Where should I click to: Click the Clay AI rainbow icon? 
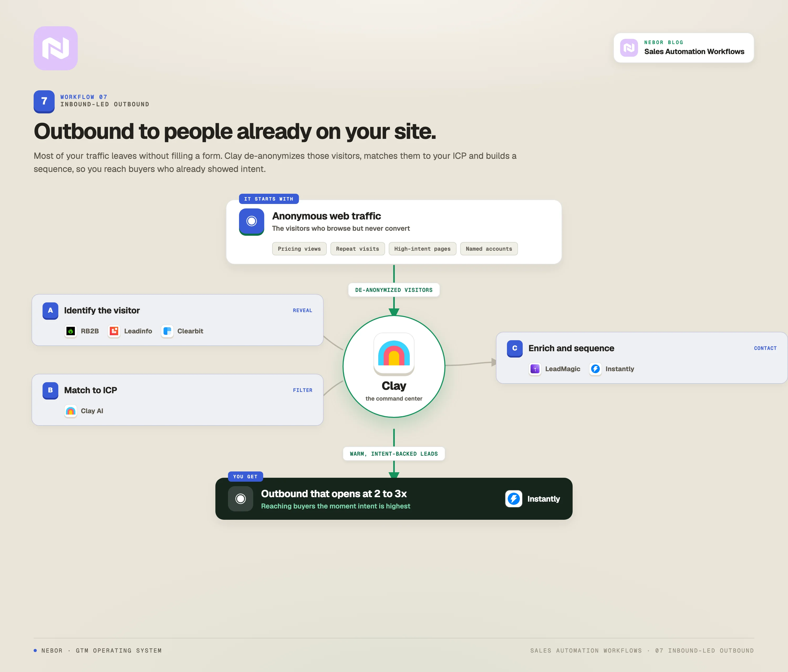[70, 411]
